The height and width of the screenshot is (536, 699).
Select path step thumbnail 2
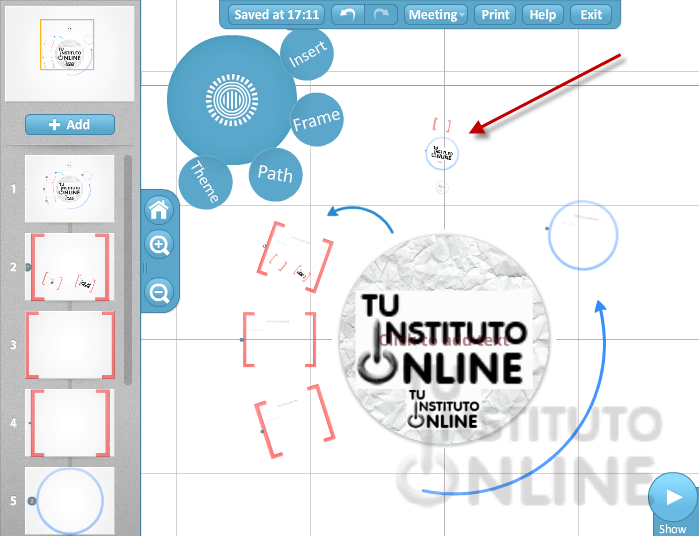(x=70, y=267)
